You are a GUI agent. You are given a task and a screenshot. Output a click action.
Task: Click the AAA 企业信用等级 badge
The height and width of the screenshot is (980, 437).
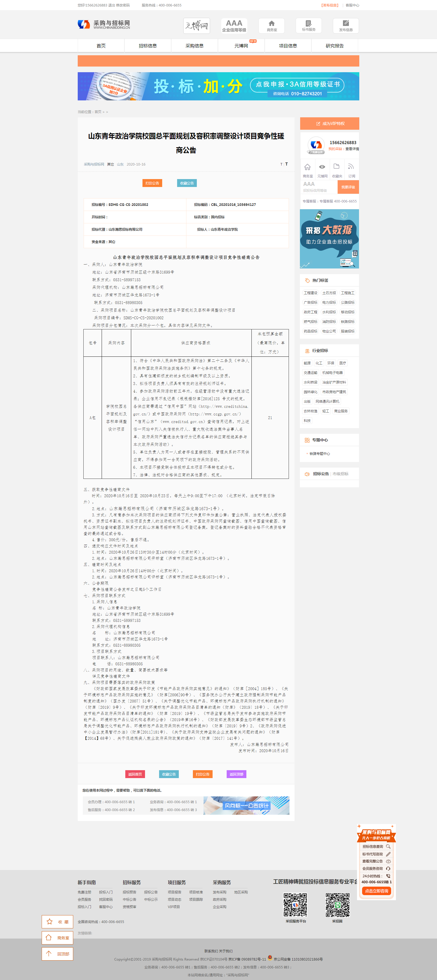[x=234, y=25]
